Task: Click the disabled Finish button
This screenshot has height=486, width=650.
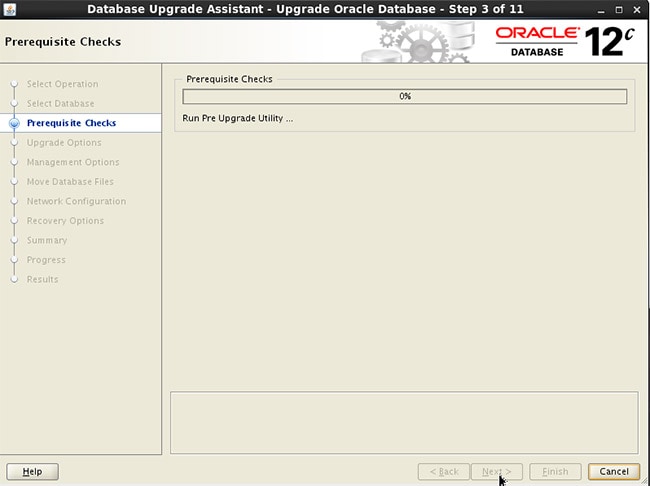Action: coord(555,471)
